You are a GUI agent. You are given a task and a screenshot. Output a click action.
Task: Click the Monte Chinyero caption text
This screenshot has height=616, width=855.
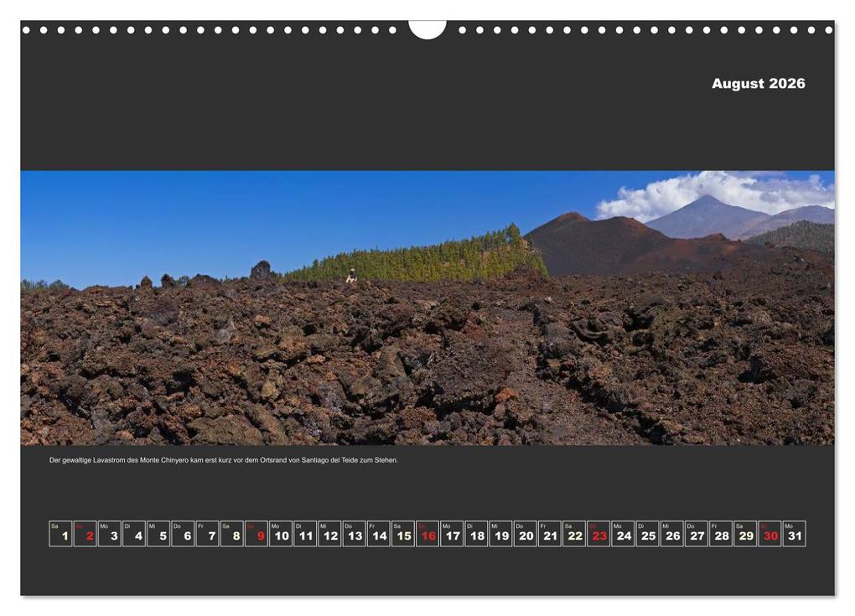click(x=224, y=459)
